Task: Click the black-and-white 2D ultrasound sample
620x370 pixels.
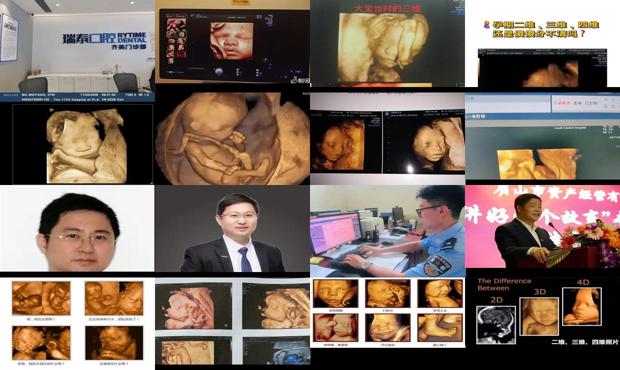Action: point(496,325)
